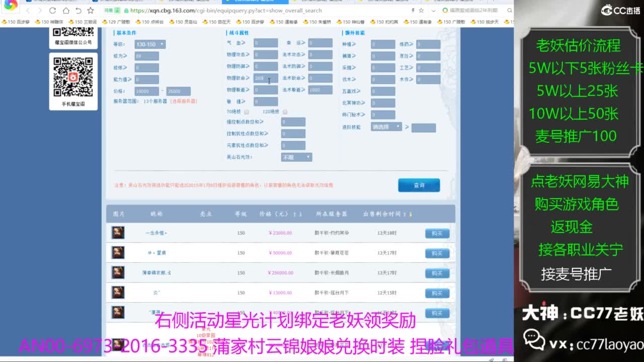
Task: Open the '150 灵岳仙' bookmark
Action: (183, 22)
